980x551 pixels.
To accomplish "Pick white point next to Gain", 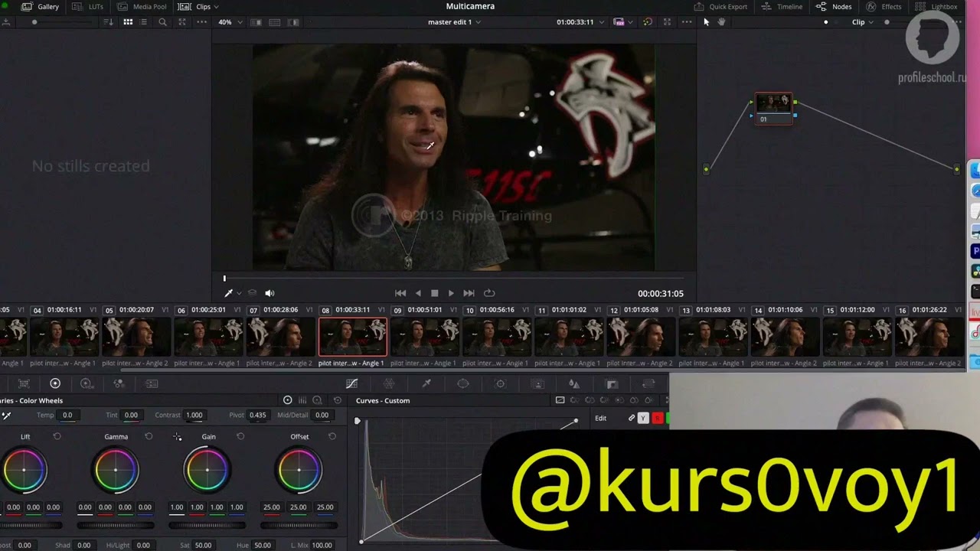I will [178, 437].
